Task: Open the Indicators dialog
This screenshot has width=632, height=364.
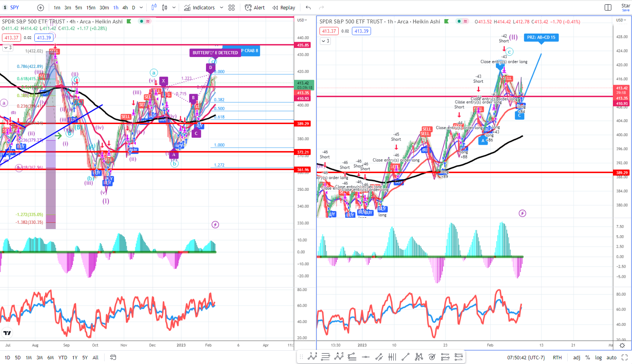Action: pyautogui.click(x=199, y=7)
